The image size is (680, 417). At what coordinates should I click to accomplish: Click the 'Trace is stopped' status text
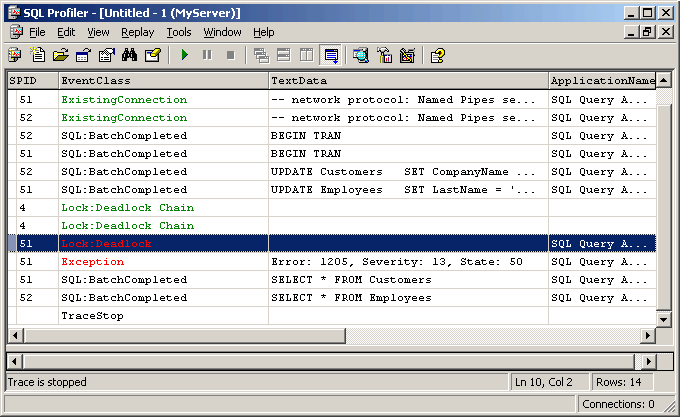point(47,382)
